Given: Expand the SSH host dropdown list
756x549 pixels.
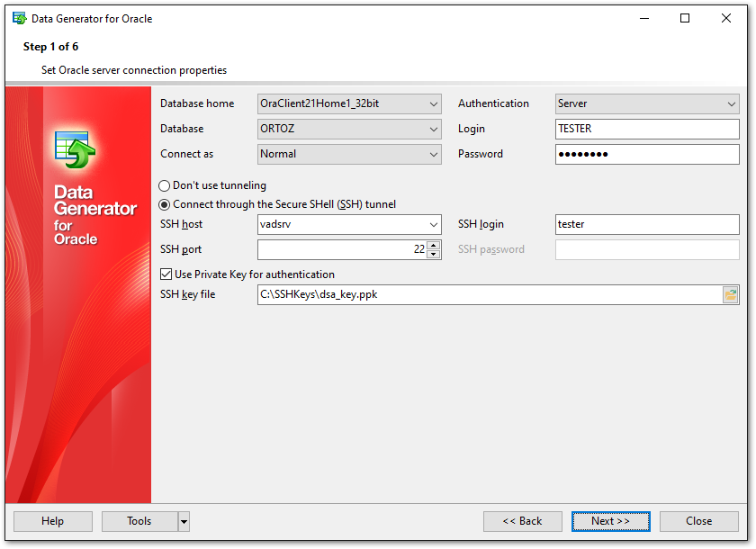Looking at the screenshot, I should tap(434, 225).
